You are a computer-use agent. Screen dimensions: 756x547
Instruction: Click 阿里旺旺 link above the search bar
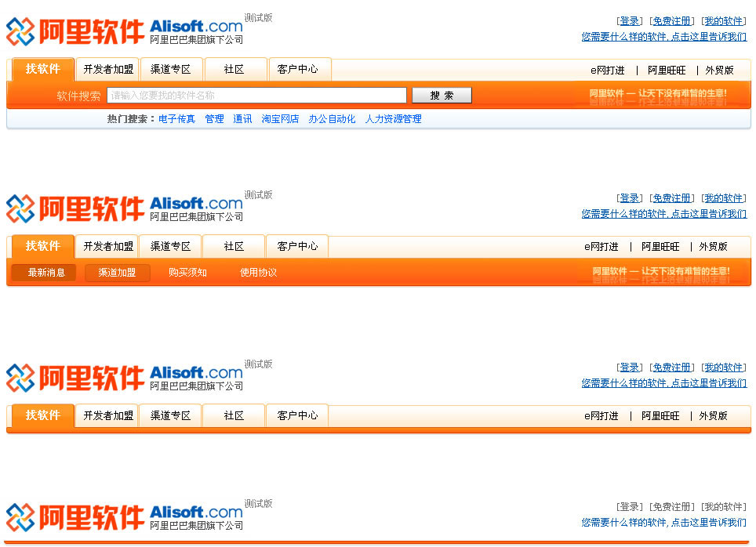[667, 71]
